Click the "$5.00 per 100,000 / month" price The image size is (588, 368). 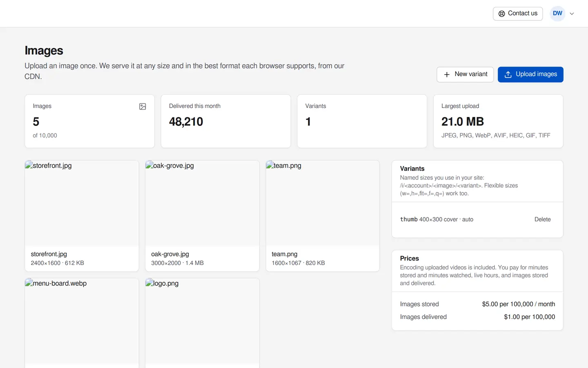point(519,304)
